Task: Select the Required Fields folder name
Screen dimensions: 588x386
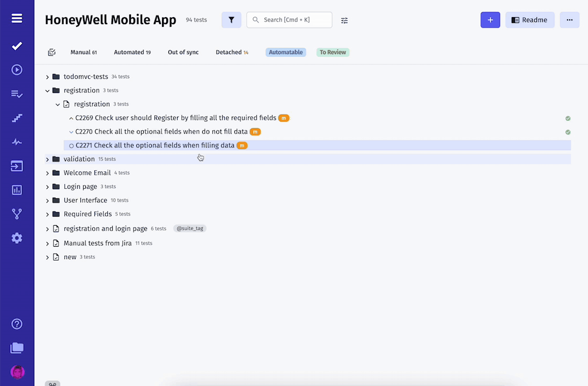Action: (87, 214)
